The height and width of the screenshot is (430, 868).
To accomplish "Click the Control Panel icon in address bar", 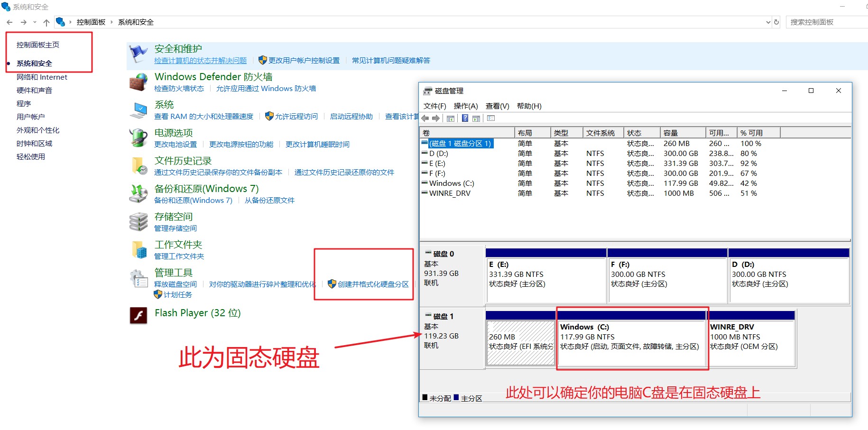I will tap(60, 22).
